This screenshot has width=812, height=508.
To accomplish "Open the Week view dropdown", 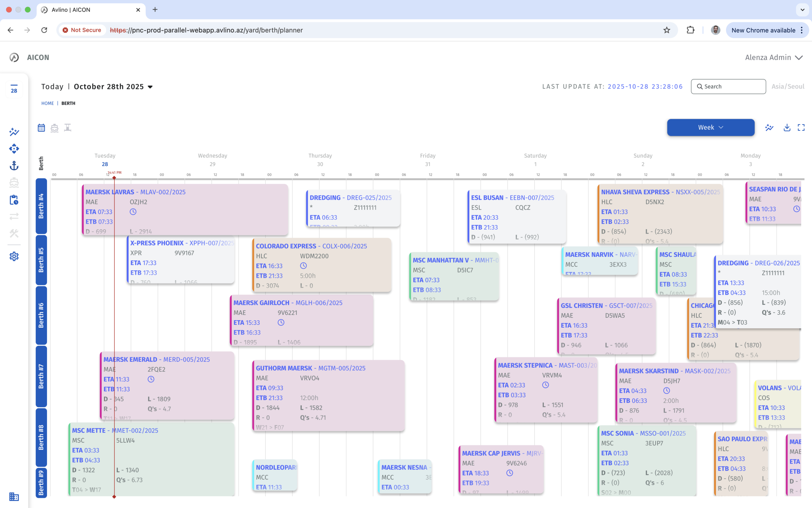I will (711, 127).
